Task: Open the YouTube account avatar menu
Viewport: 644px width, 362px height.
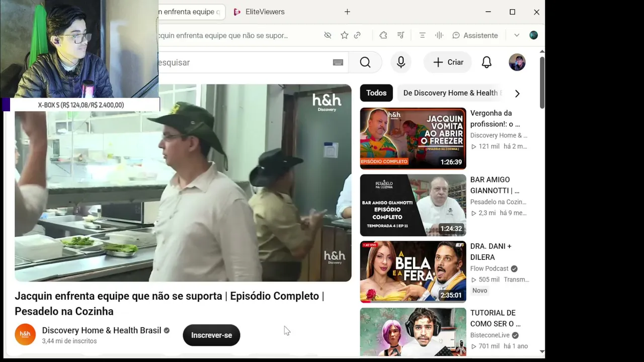Action: coord(517,62)
